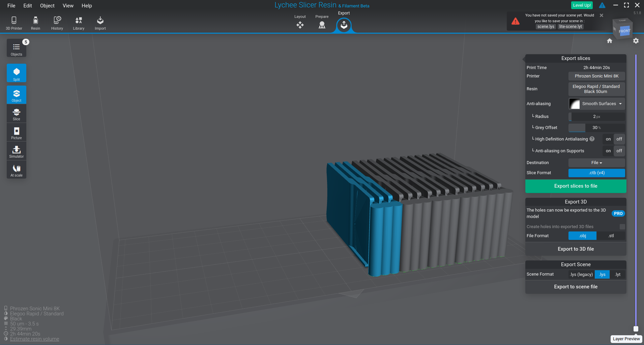Turn High Definition Antialiasing off
Viewport: 644px width, 345px height.
tap(619, 139)
